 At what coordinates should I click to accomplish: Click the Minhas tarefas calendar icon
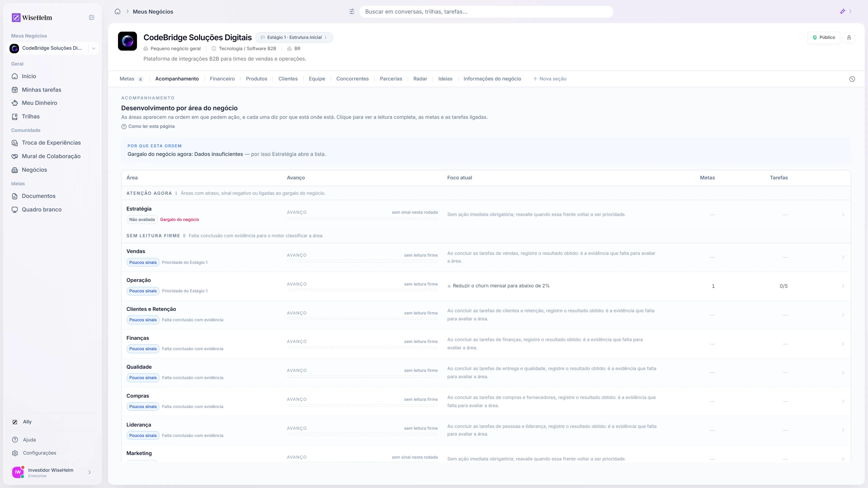(x=14, y=90)
